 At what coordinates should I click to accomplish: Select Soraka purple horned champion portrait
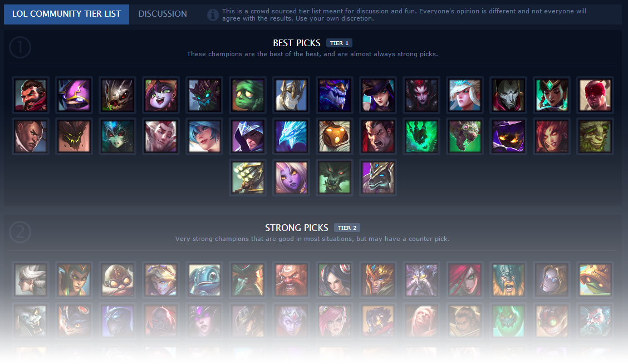coord(291,178)
